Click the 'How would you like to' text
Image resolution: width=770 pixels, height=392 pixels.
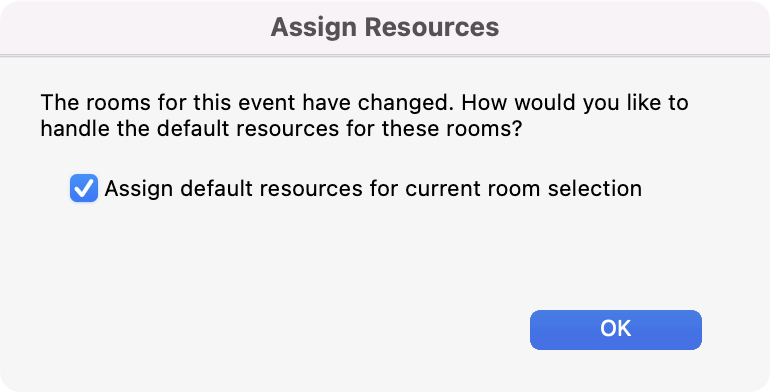click(575, 103)
